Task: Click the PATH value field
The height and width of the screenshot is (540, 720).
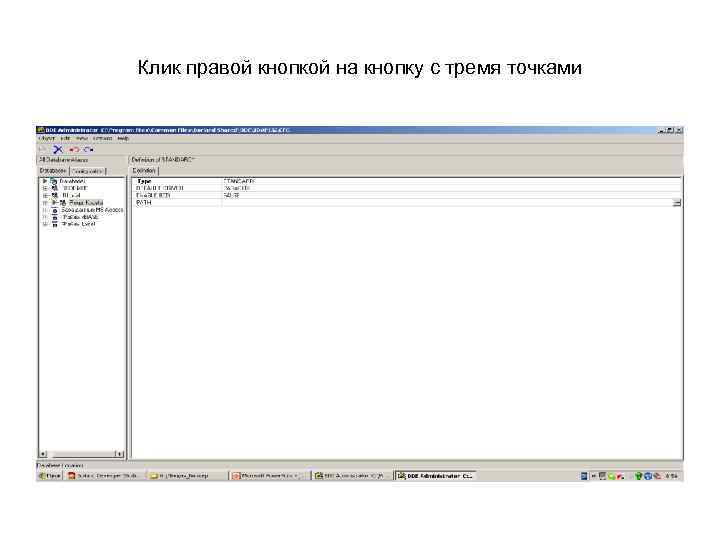Action: [448, 202]
